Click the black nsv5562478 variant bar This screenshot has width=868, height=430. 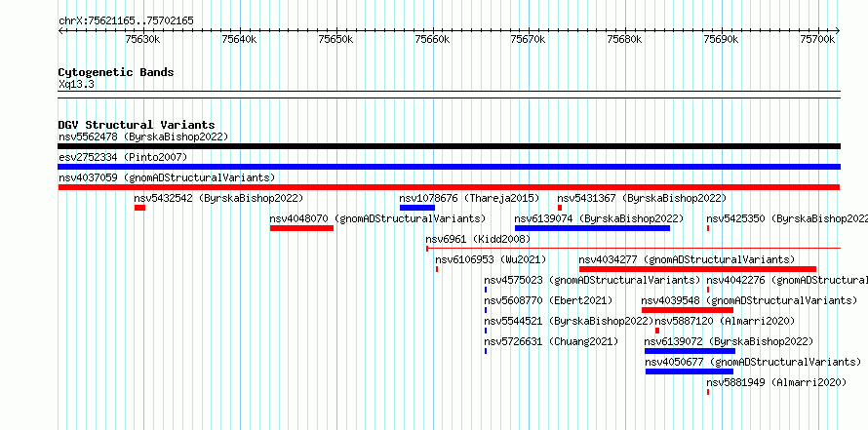click(449, 146)
